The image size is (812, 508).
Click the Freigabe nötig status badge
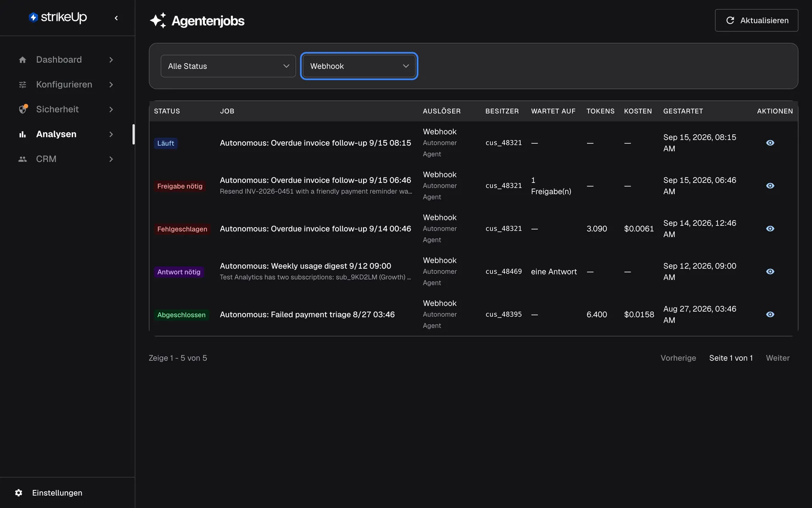(x=180, y=186)
